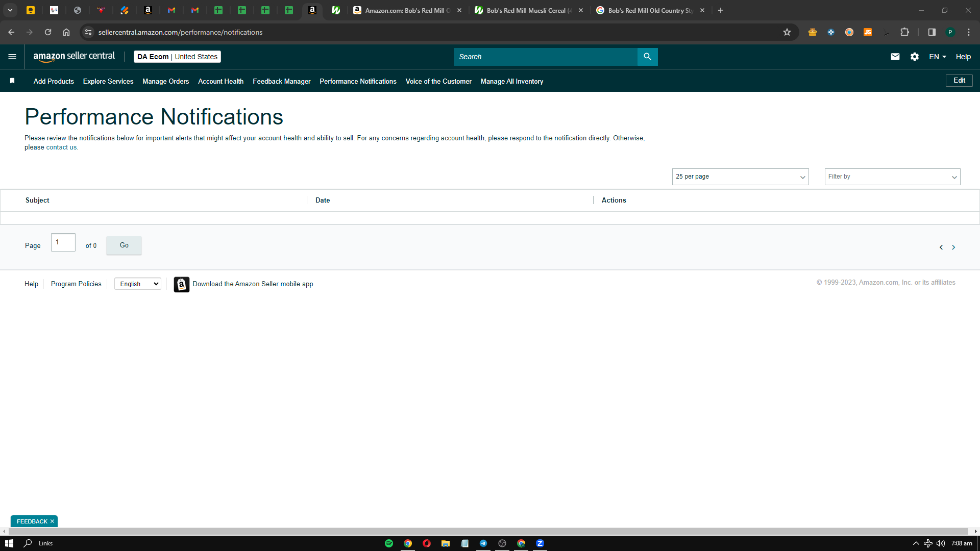Click the browser address bar URL
This screenshot has height=551, width=980.
pos(180,32)
